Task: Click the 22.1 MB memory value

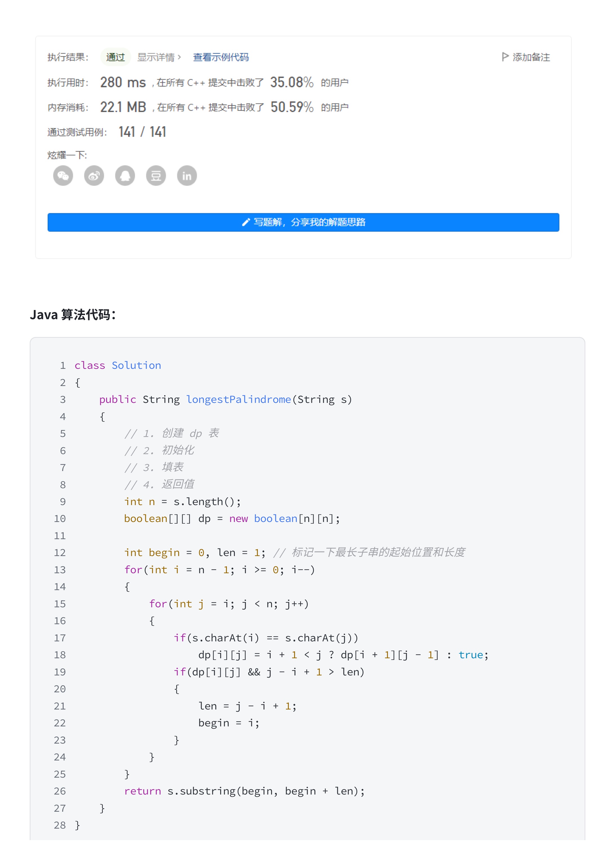Action: click(123, 107)
